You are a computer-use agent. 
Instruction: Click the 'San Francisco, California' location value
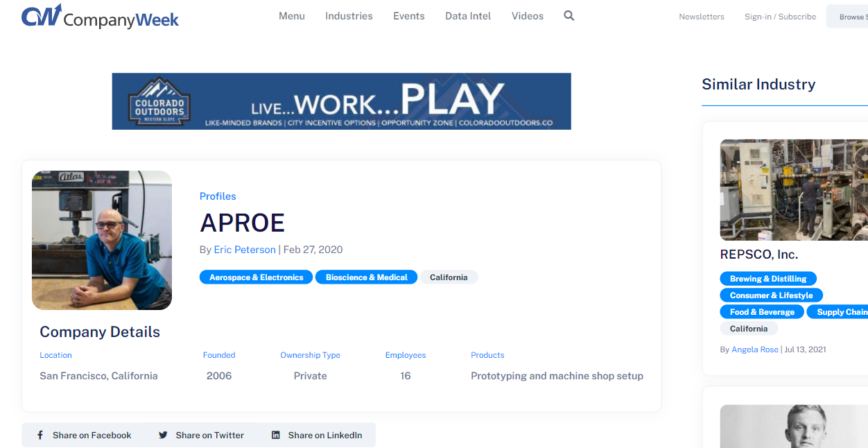point(98,376)
